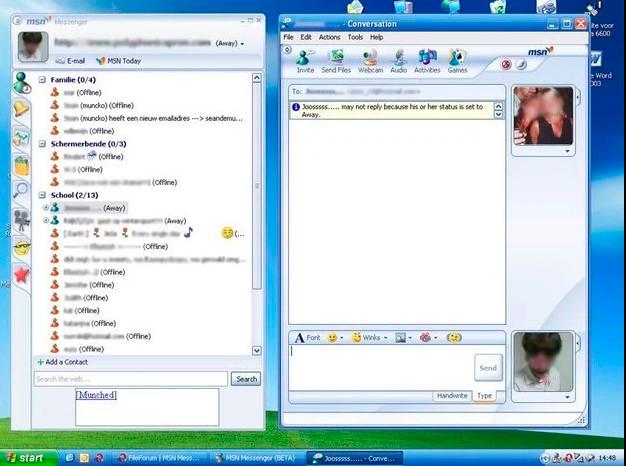Click the Send button
Image resolution: width=626 pixels, height=466 pixels.
click(x=487, y=368)
